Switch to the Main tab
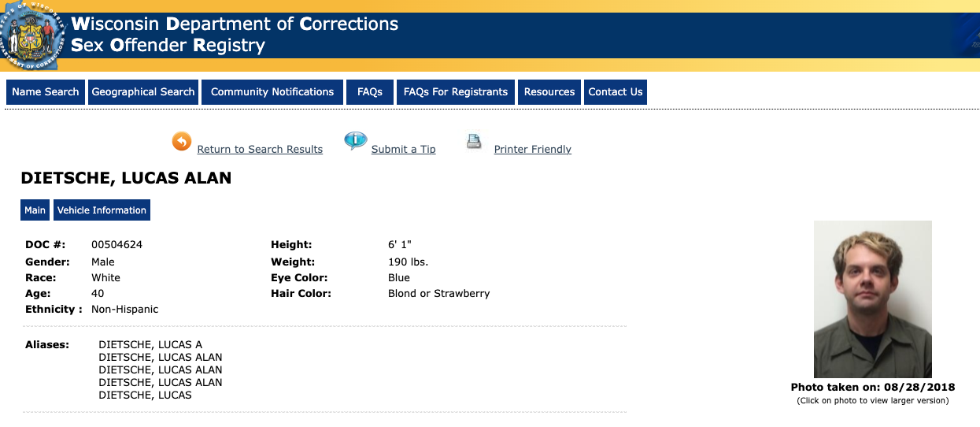This screenshot has height=427, width=980. pyautogui.click(x=35, y=210)
